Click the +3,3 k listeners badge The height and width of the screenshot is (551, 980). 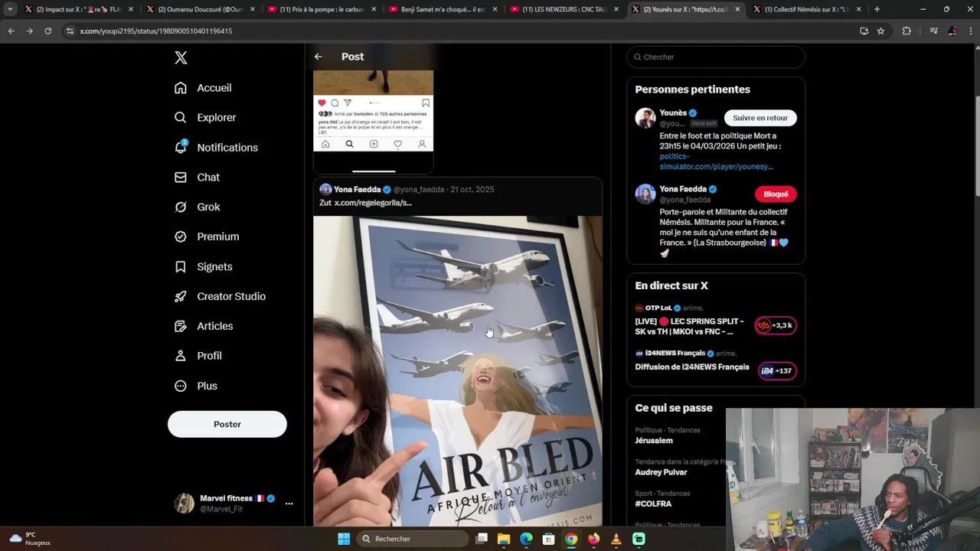pyautogui.click(x=776, y=326)
